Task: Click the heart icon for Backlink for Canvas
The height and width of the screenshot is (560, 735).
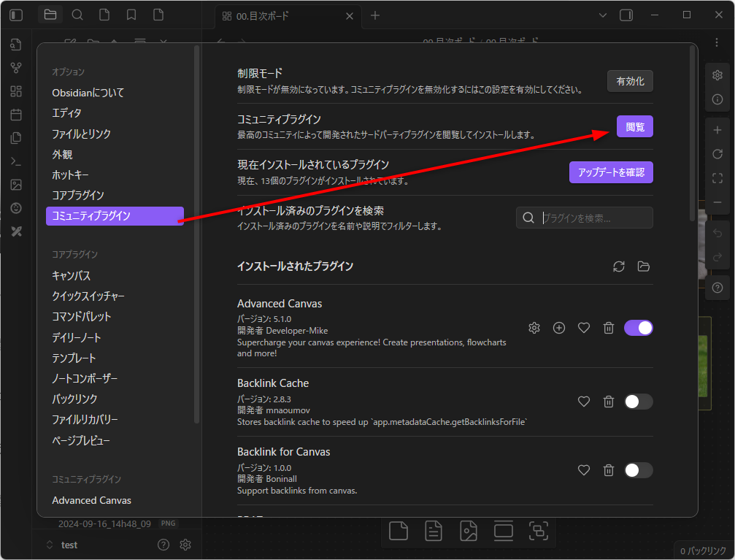Action: click(x=584, y=470)
